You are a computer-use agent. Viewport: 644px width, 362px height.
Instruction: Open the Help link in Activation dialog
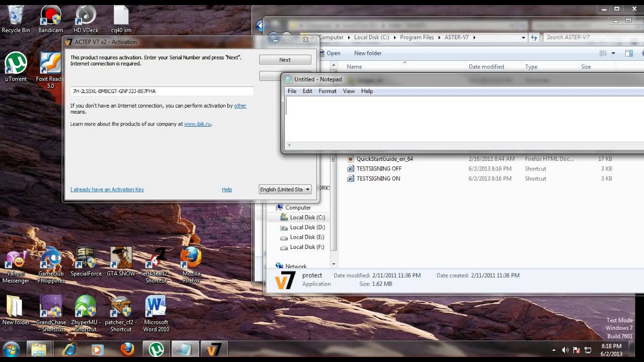[227, 190]
